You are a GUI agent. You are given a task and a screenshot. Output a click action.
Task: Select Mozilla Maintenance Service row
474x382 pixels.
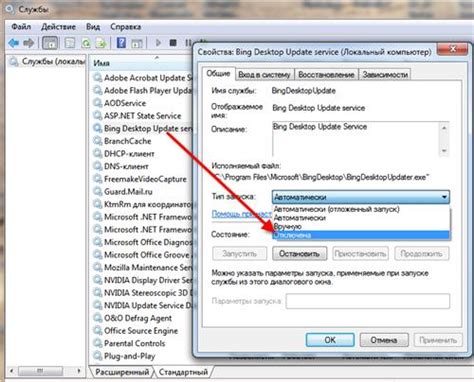tap(143, 267)
